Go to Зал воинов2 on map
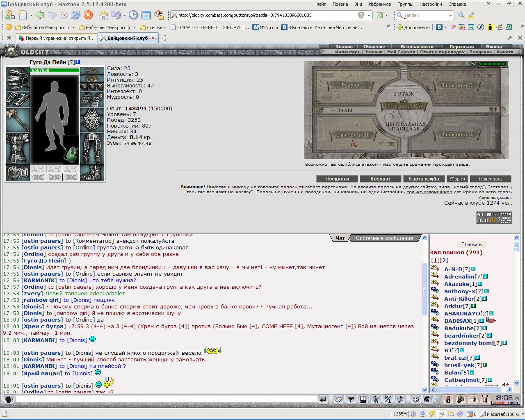The image size is (525, 420). (457, 135)
